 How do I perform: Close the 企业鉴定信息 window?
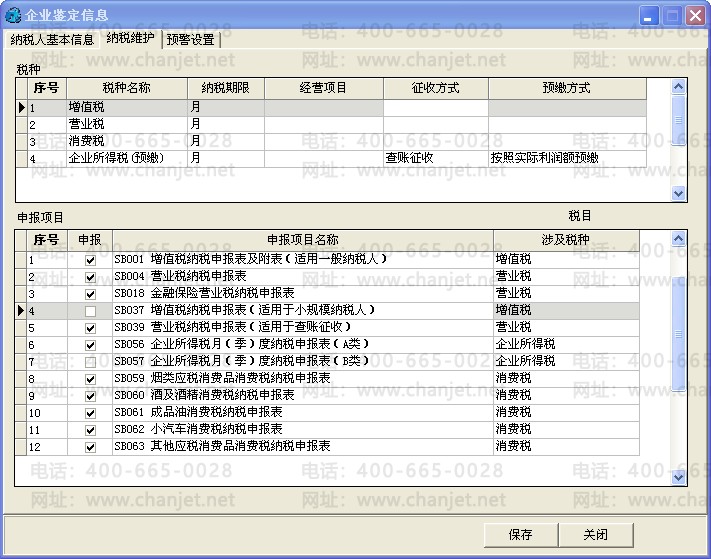695,16
